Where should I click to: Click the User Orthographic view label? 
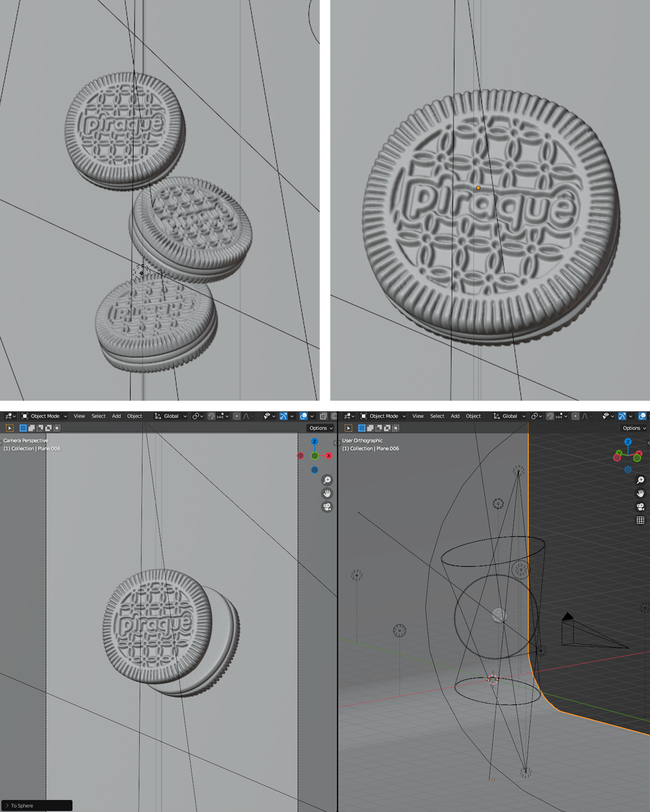pos(362,441)
